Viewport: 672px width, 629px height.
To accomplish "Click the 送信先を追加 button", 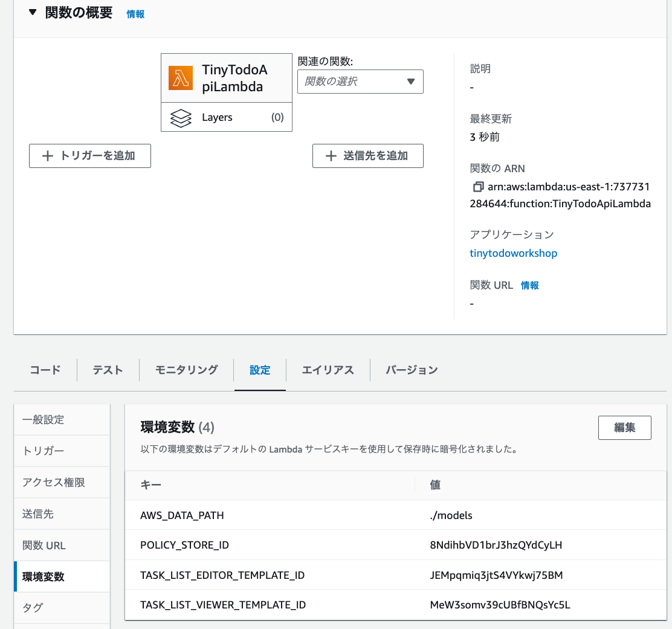I will pyautogui.click(x=367, y=155).
